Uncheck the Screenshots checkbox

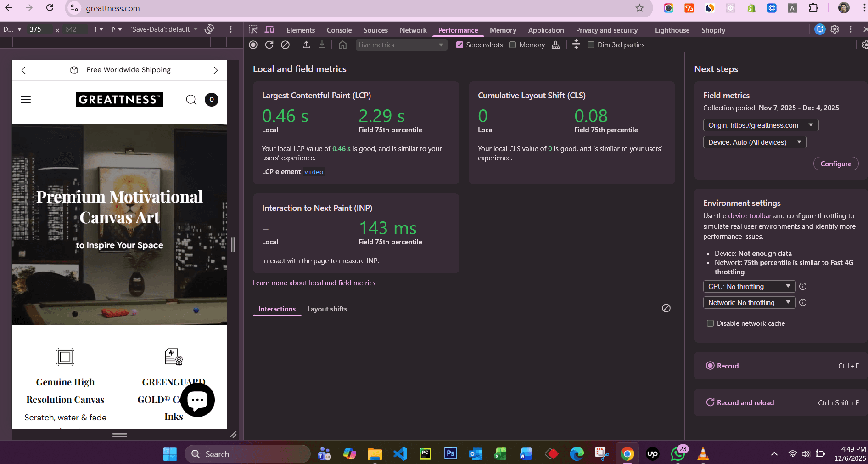click(x=460, y=45)
